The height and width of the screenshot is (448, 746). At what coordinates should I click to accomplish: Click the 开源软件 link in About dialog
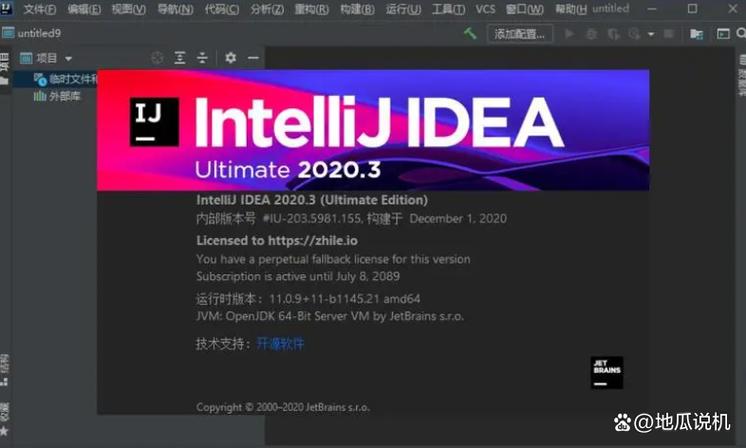(x=280, y=343)
